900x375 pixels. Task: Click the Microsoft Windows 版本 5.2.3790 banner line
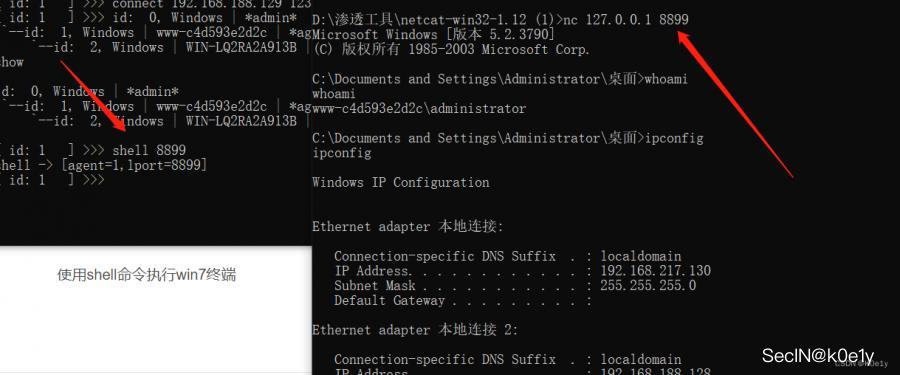point(433,34)
